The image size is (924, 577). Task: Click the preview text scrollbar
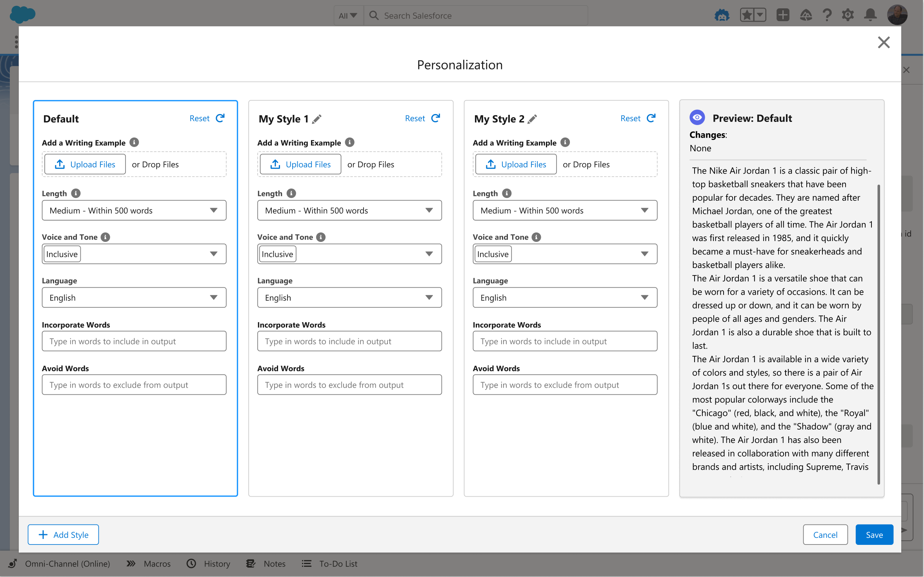(879, 333)
